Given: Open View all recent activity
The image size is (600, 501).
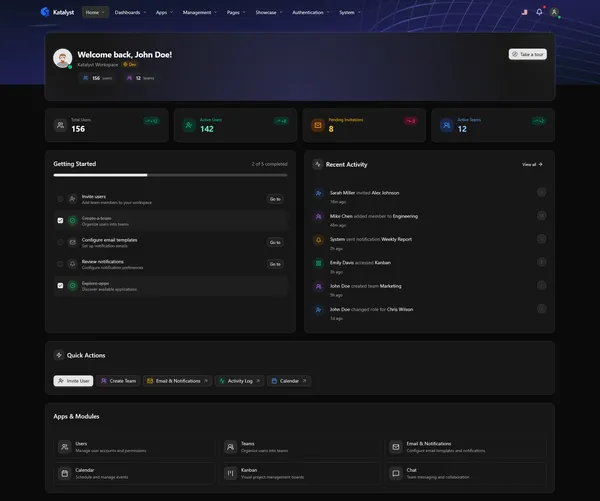Looking at the screenshot, I should pyautogui.click(x=532, y=165).
